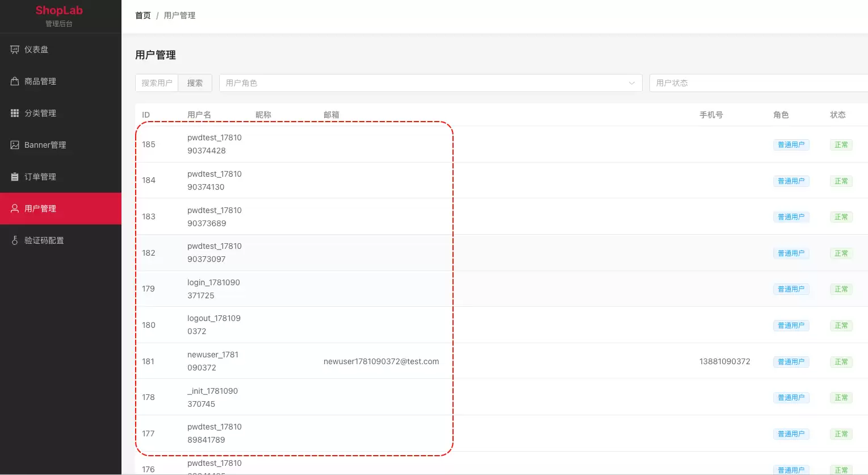Viewport: 868px width, 475px height.
Task: Click ID cell 180
Action: click(x=149, y=325)
